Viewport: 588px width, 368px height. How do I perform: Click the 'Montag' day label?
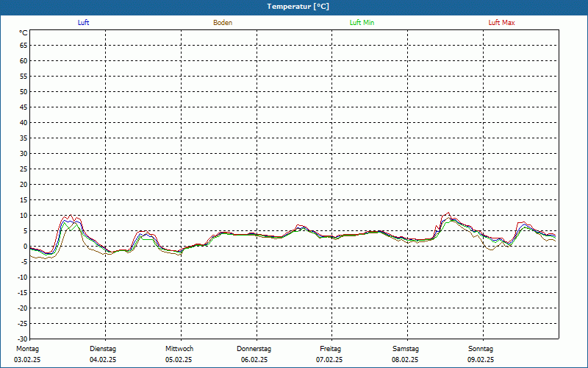(x=27, y=349)
